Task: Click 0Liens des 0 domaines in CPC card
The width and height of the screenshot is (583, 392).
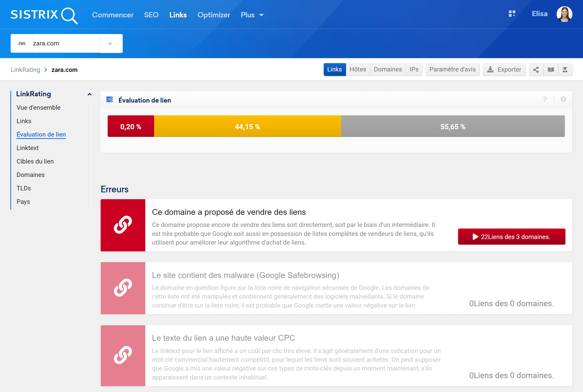Action: click(511, 375)
